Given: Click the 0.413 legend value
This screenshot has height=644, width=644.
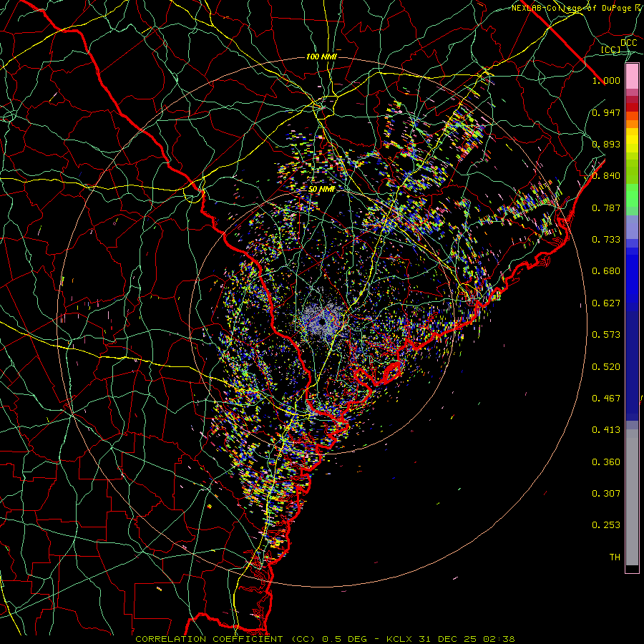Looking at the screenshot, I should 606,430.
